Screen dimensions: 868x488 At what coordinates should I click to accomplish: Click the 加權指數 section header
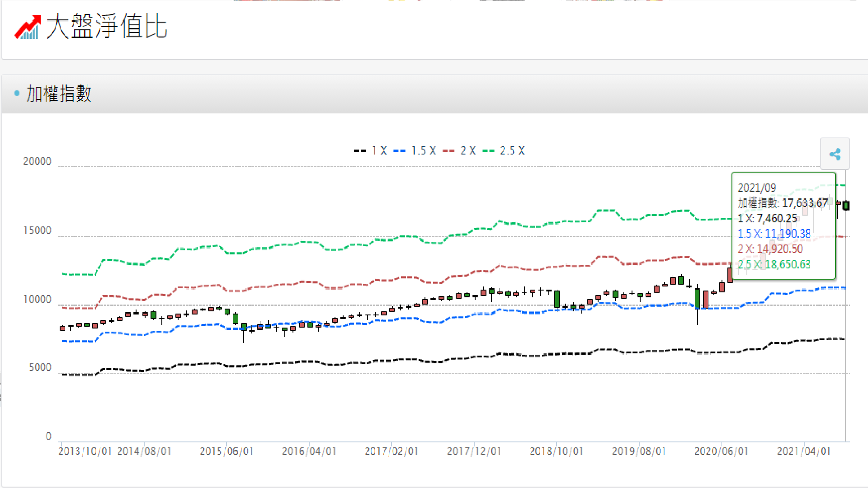[x=59, y=94]
